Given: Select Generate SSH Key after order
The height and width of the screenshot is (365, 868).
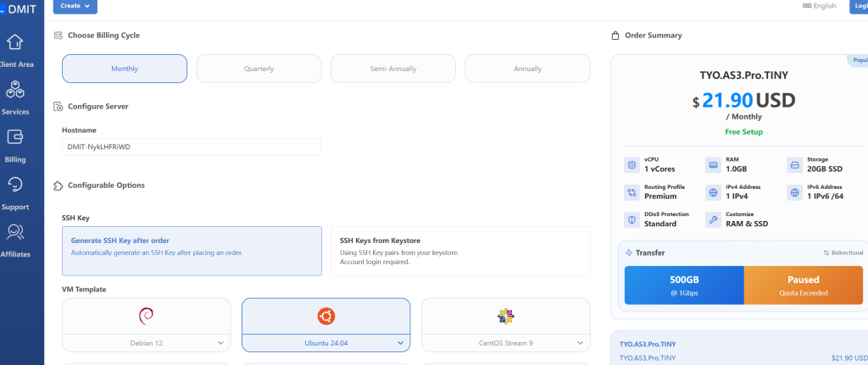Looking at the screenshot, I should pos(192,251).
